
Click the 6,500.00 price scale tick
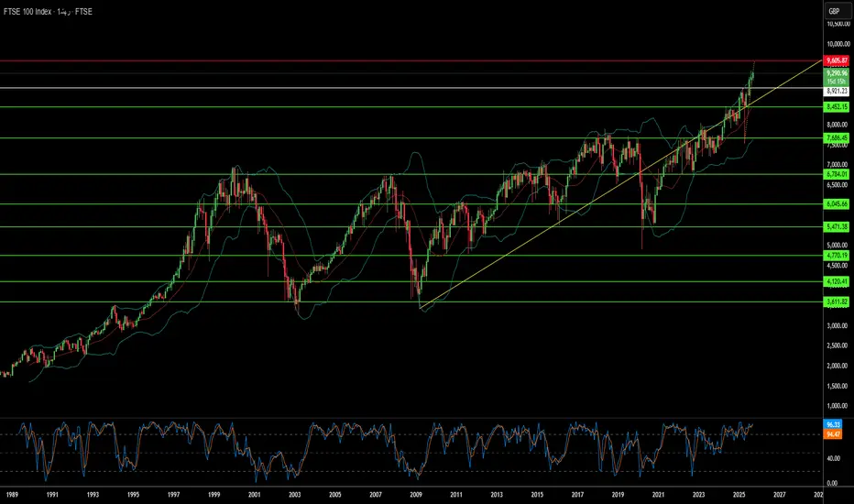tap(838, 185)
